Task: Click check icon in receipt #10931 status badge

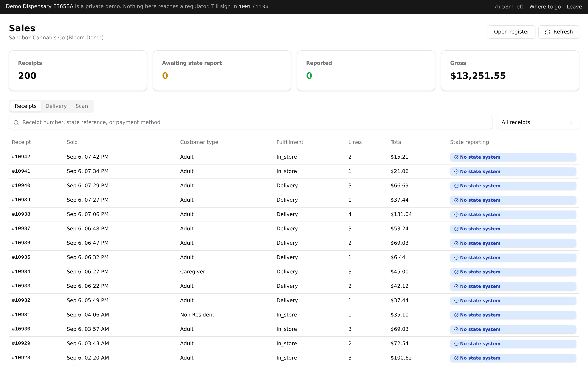Action: click(456, 315)
